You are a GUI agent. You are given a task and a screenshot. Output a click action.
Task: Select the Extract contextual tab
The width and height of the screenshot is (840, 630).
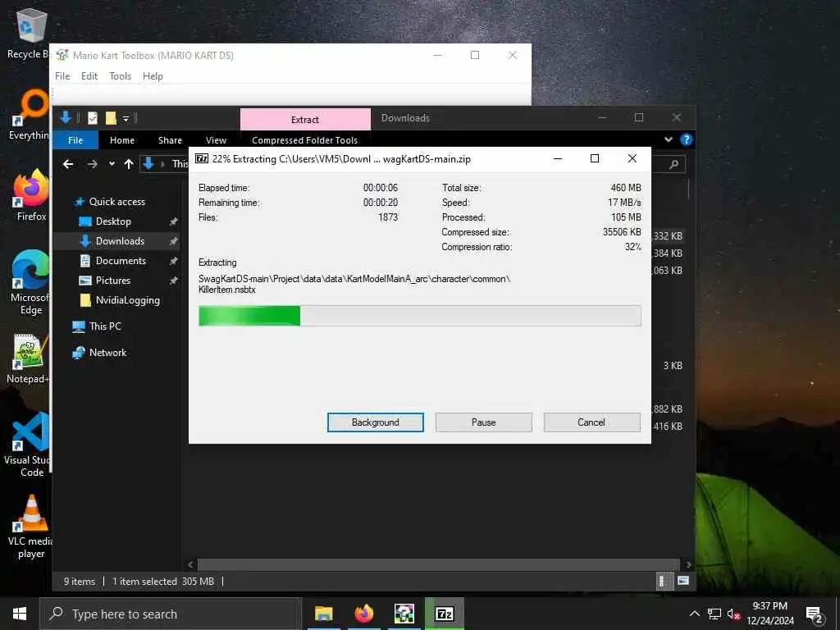click(305, 120)
